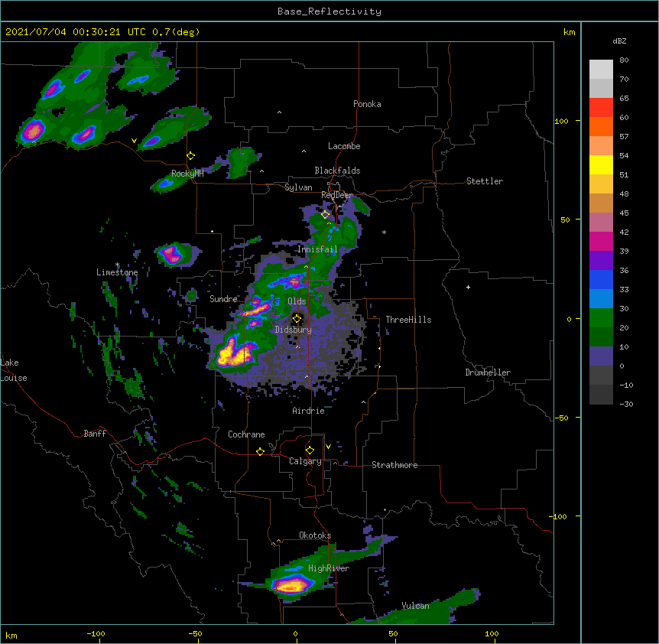The image size is (659, 644).
Task: Click the -50 tick label on the bottom axis
Action: [x=196, y=633]
